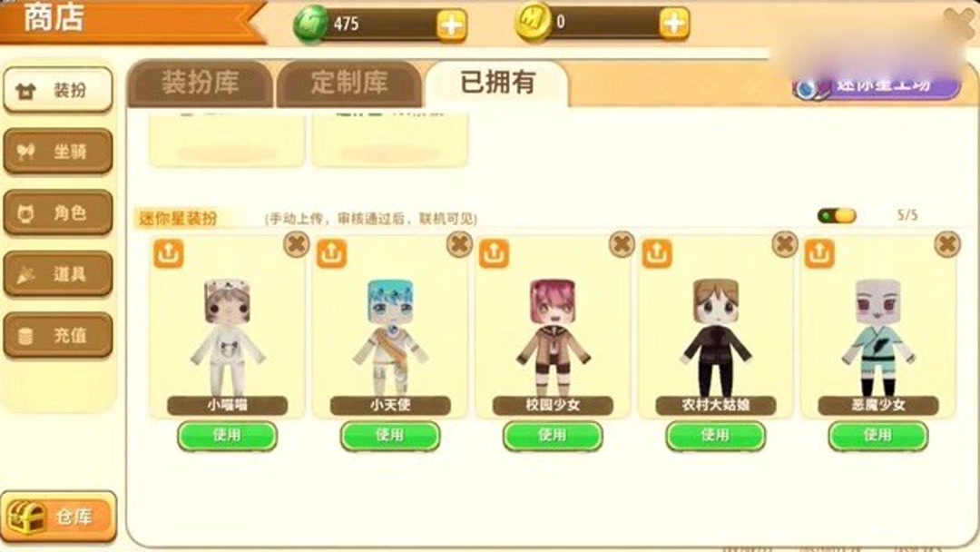The height and width of the screenshot is (552, 980).
Task: Select the 已拥有 tab
Action: 497,84
